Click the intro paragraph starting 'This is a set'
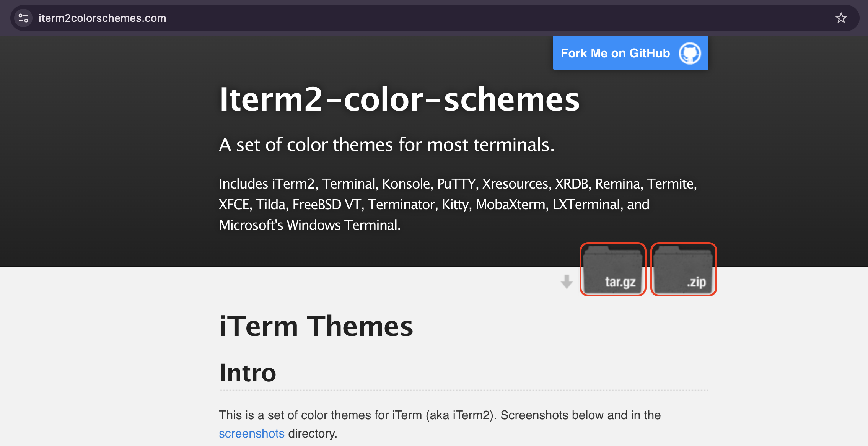Screen dimensions: 868x446 coord(439,415)
